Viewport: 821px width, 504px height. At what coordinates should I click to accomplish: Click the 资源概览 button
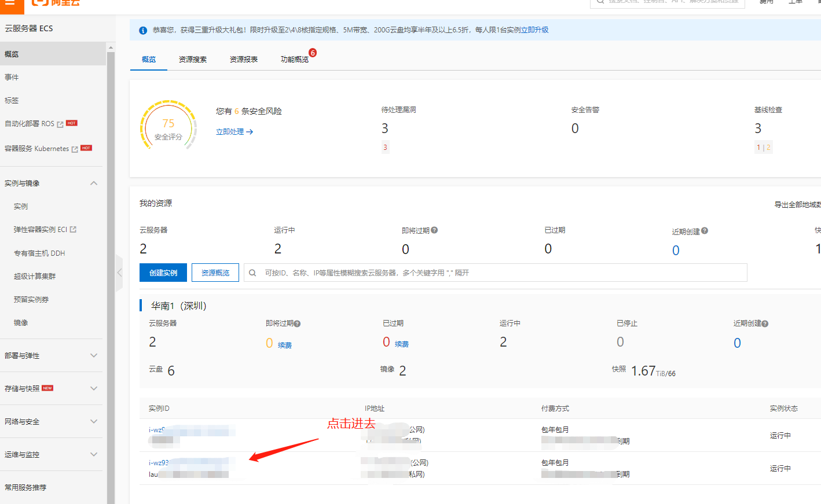(215, 273)
